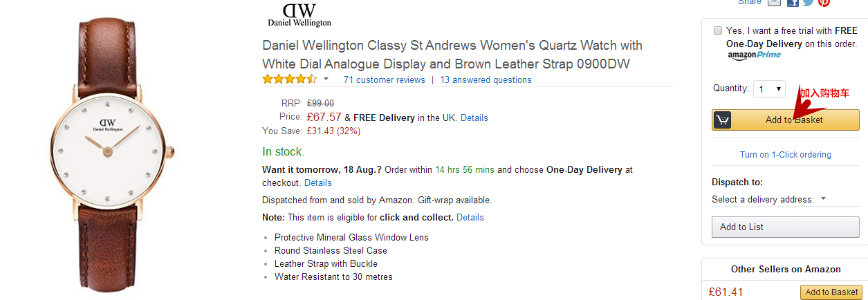The height and width of the screenshot is (300, 868).
Task: Tick the free Prime trial checkbox
Action: (718, 31)
